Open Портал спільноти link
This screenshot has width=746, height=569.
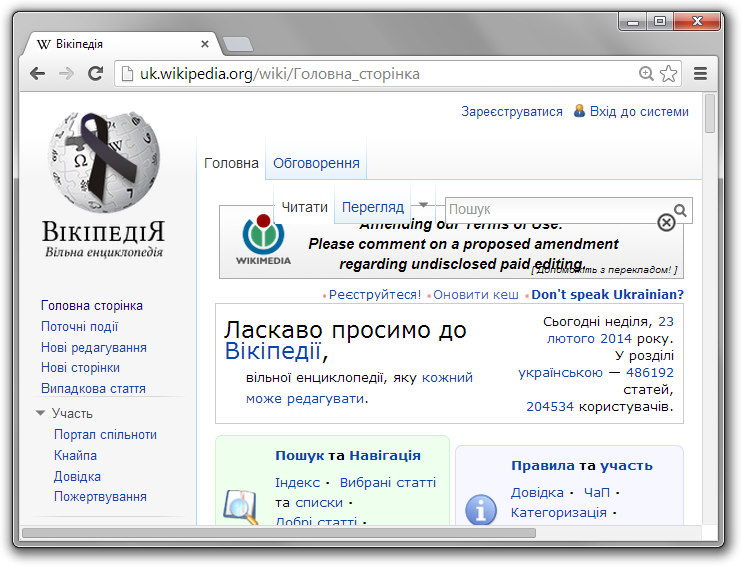(105, 434)
